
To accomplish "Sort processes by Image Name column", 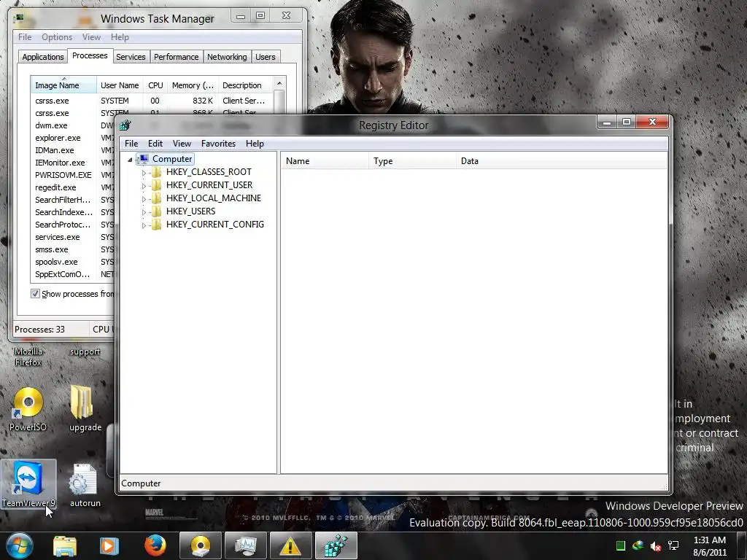I will click(x=64, y=85).
